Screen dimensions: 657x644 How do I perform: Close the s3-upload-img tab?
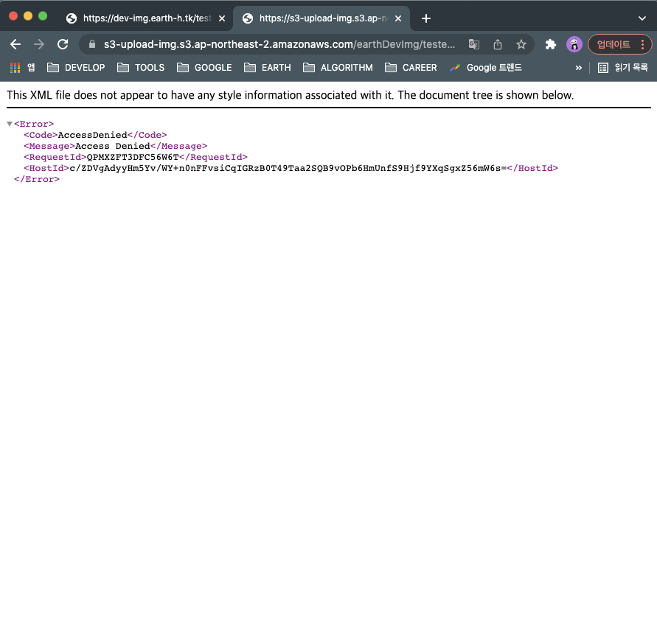tap(398, 18)
